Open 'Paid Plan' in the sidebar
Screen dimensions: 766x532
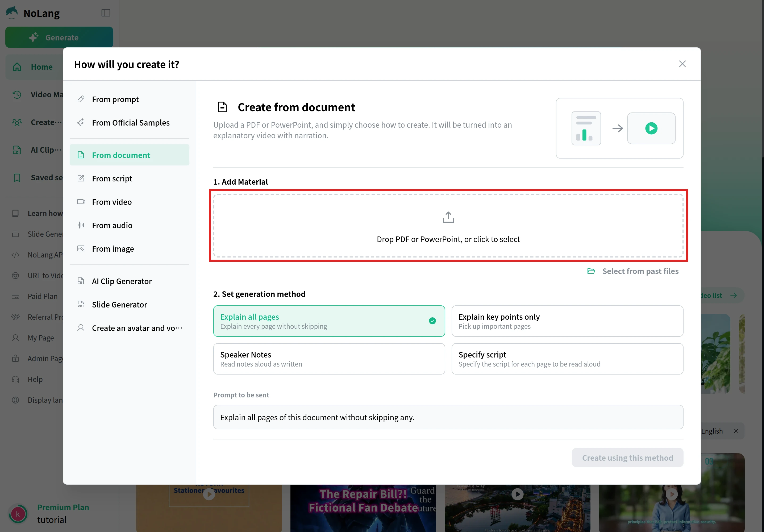[x=43, y=296]
